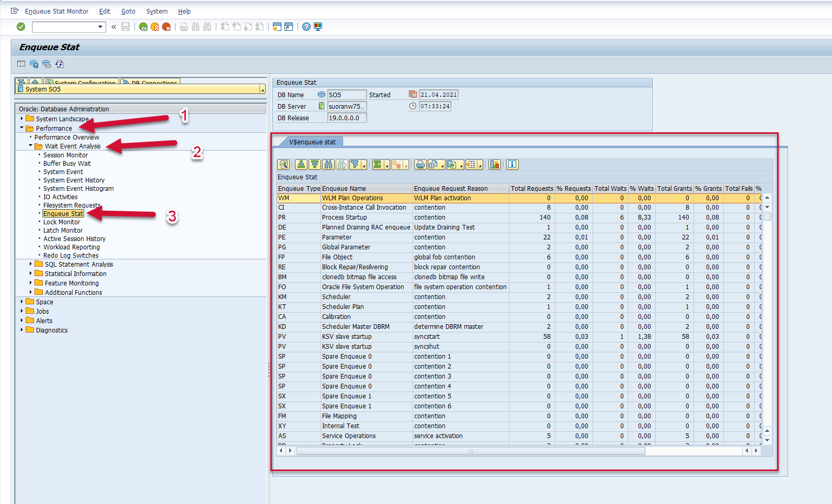Click Sort Ascending icon in grid toolbar

pos(301,165)
